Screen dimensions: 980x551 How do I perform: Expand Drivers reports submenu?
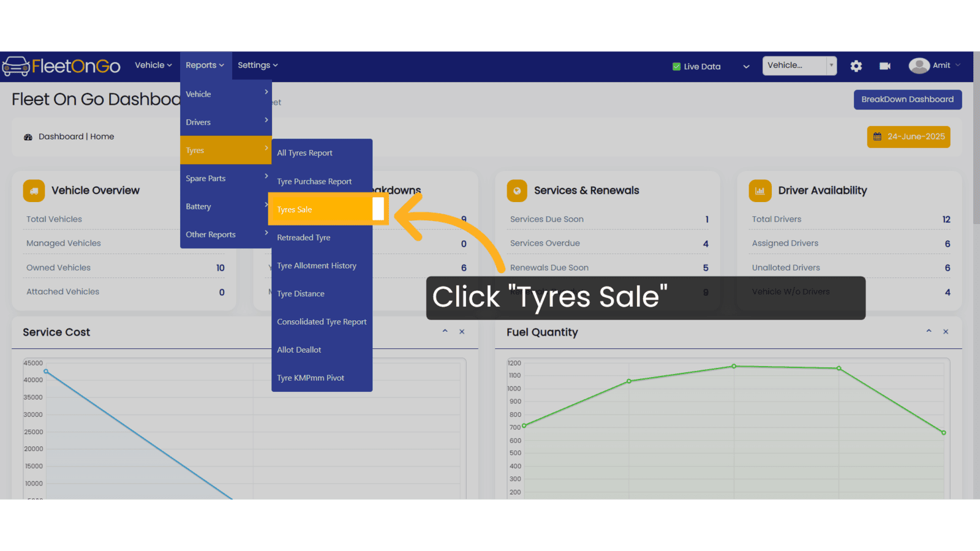tap(225, 122)
